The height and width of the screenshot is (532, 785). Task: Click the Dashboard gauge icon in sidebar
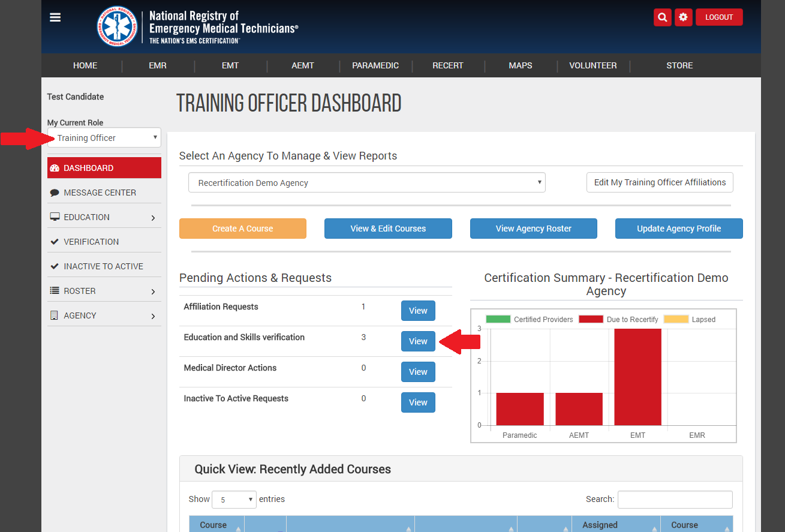coord(55,168)
